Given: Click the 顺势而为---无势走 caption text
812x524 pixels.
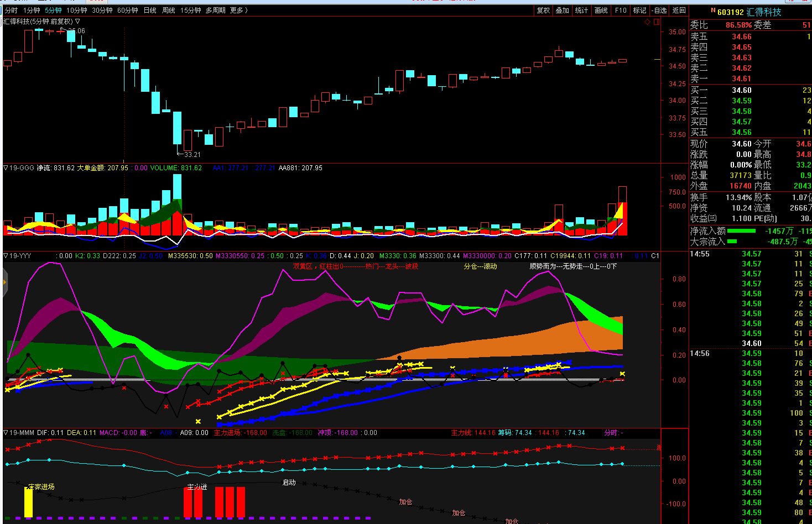Looking at the screenshot, I should tap(555, 266).
